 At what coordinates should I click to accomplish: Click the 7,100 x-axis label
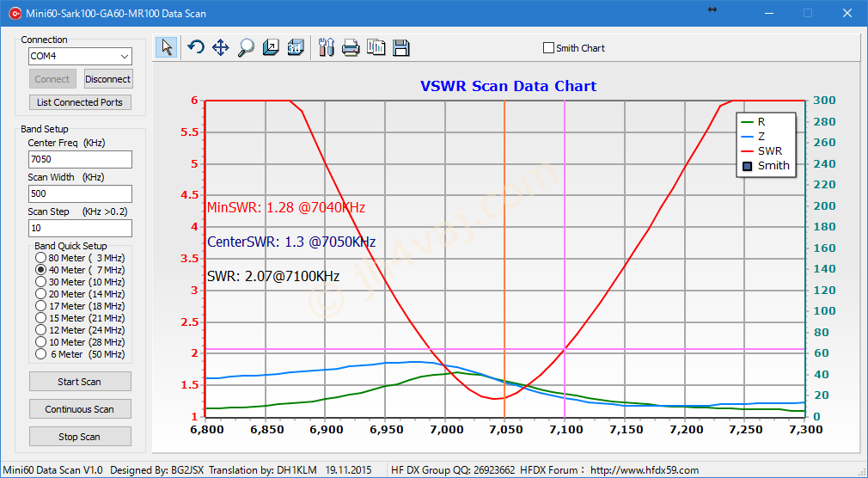[x=565, y=430]
